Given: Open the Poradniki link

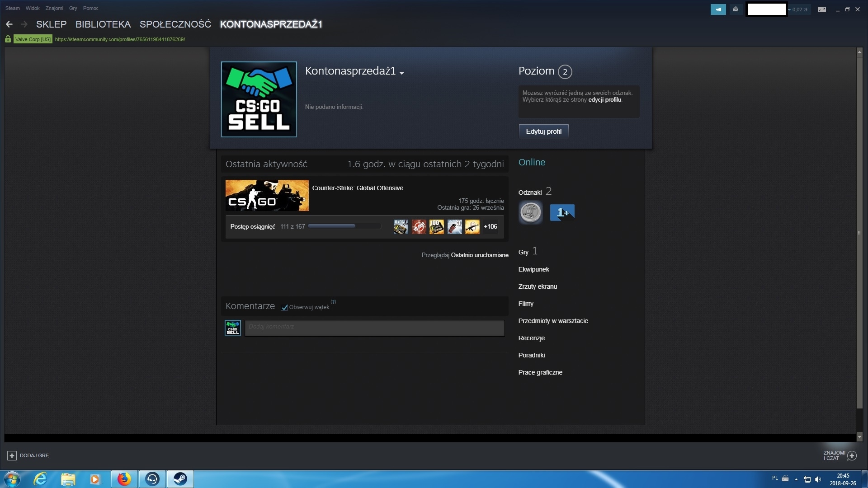Looking at the screenshot, I should click(532, 355).
